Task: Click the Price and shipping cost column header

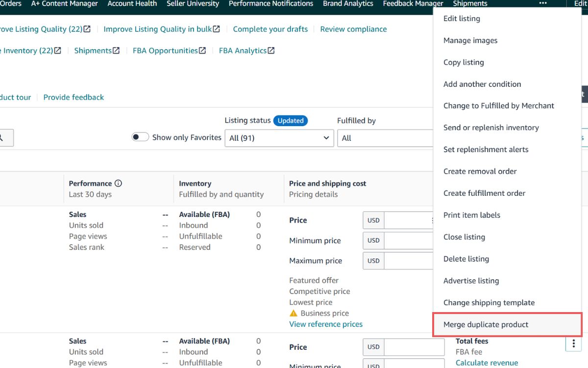Action: pos(328,183)
